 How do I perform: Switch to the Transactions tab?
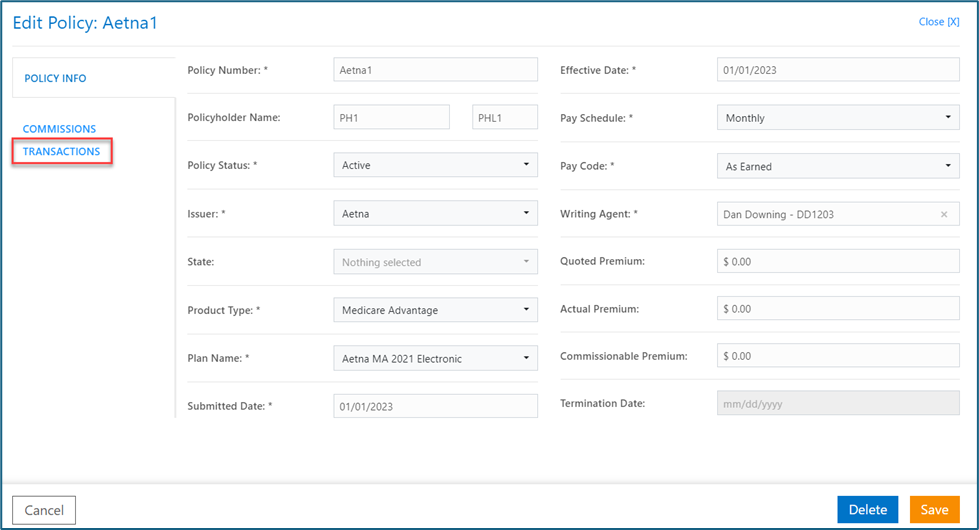(62, 152)
